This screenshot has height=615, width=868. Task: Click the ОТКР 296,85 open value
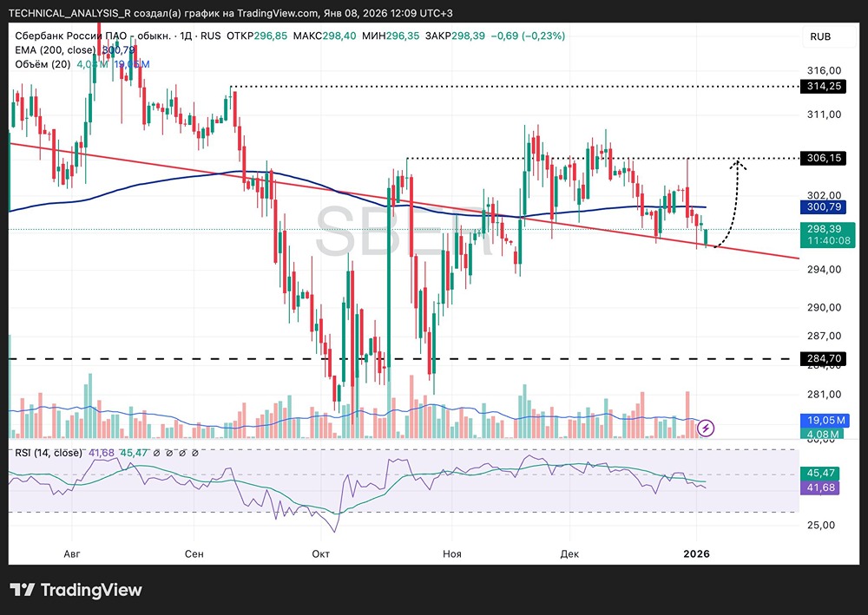tap(257, 36)
